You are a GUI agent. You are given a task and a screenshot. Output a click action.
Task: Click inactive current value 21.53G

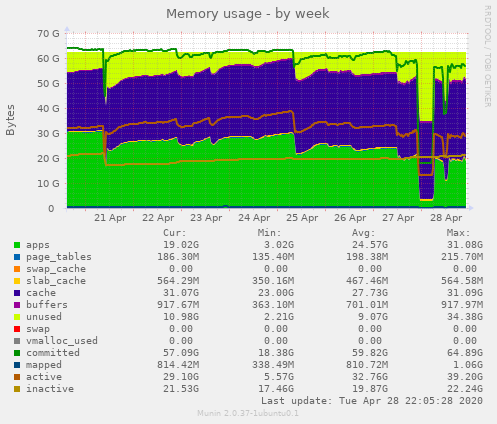[181, 389]
